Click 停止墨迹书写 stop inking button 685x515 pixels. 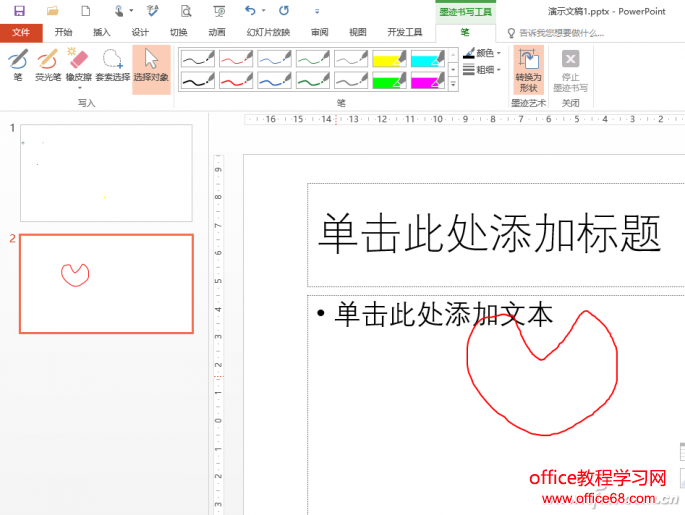tap(570, 70)
